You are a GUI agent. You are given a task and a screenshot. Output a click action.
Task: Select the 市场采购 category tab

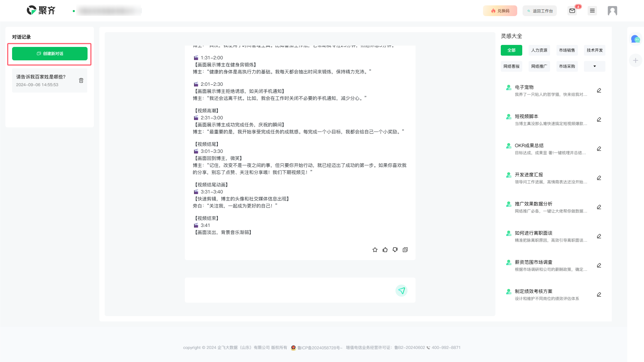tap(567, 66)
